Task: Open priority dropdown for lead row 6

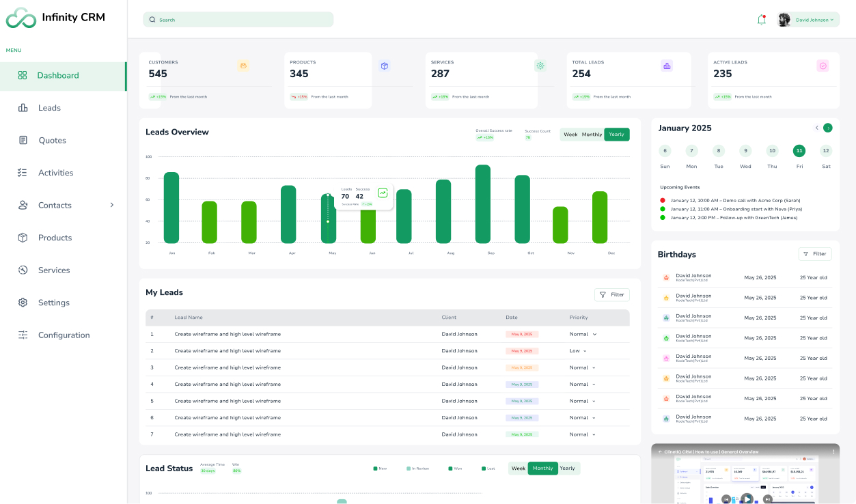Action: [583, 417]
